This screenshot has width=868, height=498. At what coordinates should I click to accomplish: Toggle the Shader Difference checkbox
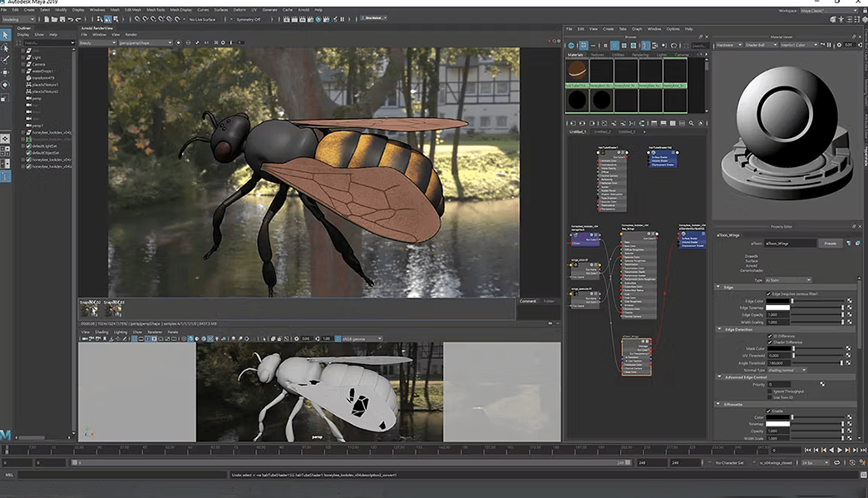pyautogui.click(x=769, y=342)
